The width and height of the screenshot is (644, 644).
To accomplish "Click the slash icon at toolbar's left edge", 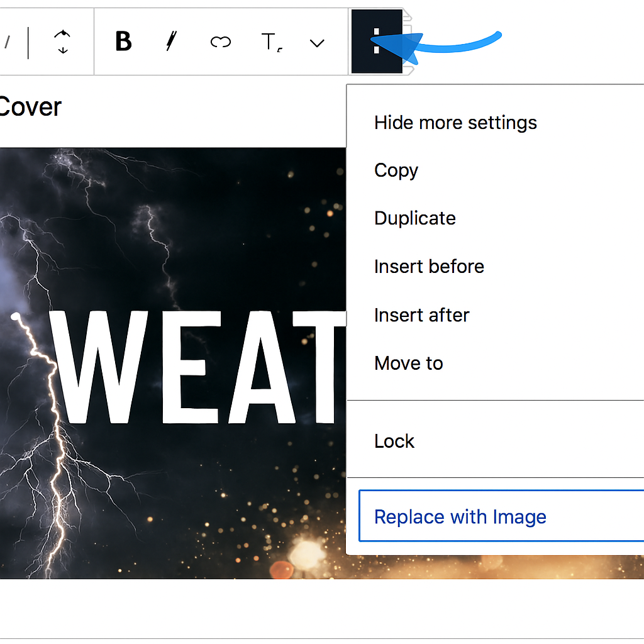I will coord(8,42).
